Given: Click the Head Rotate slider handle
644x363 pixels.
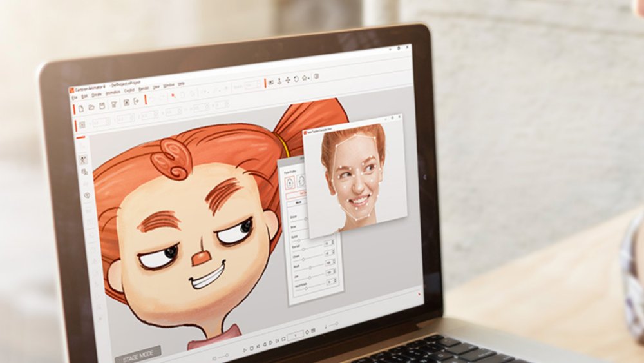Looking at the screenshot, I should click(306, 288).
